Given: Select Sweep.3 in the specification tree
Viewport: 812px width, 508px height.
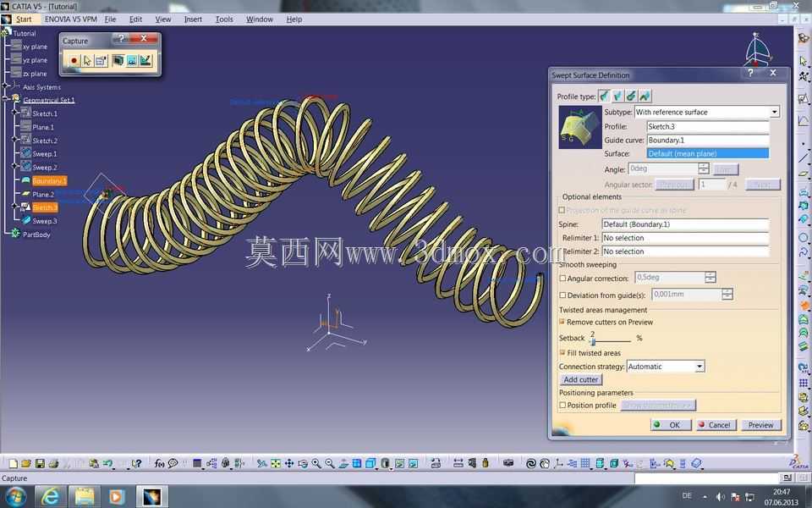Looking at the screenshot, I should point(45,221).
